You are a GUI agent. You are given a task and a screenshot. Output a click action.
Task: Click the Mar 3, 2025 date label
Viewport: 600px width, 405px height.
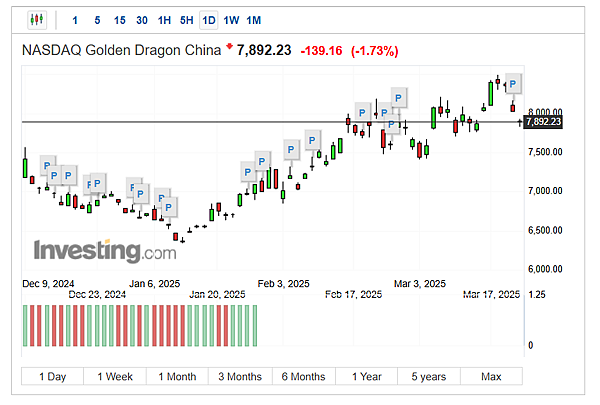[420, 284]
